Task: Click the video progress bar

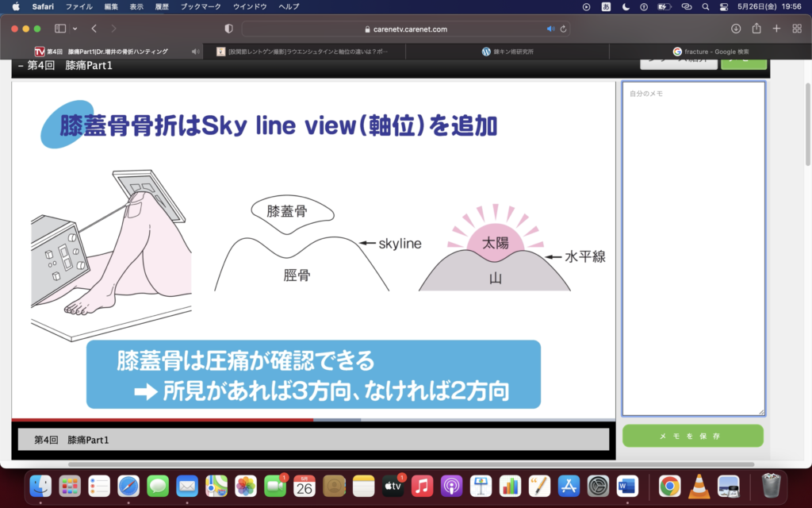Action: click(313, 420)
